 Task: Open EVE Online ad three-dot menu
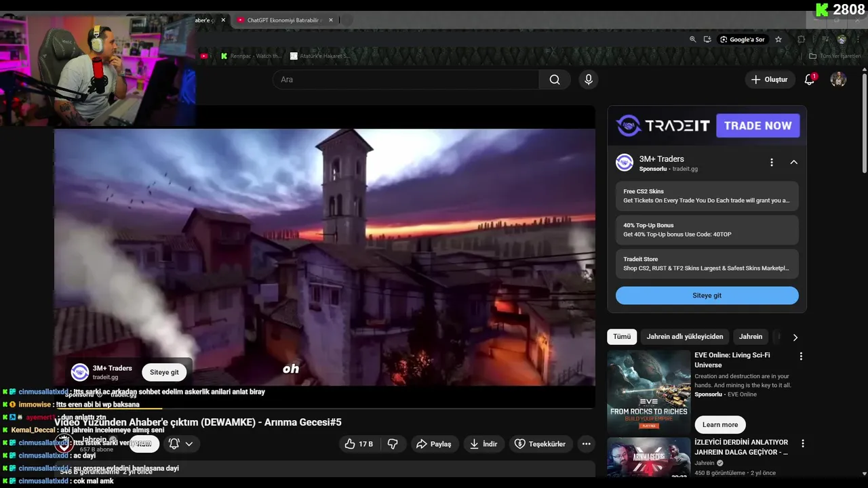point(801,356)
